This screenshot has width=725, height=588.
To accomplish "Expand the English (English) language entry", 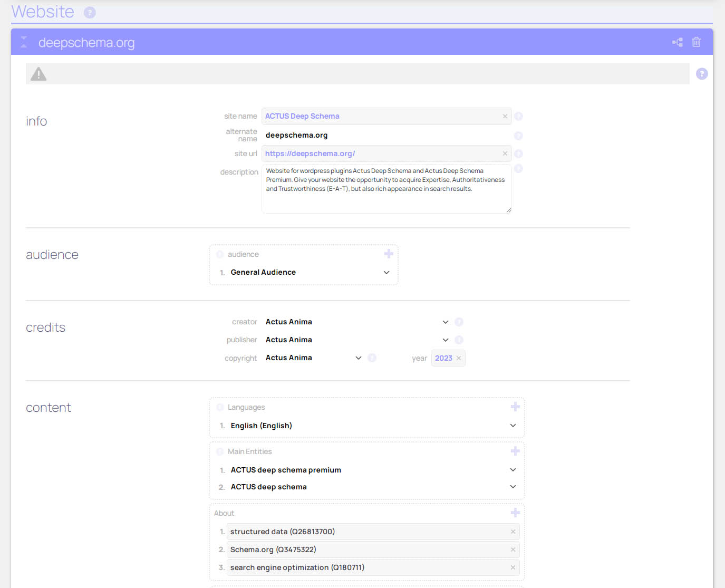I will coord(512,425).
